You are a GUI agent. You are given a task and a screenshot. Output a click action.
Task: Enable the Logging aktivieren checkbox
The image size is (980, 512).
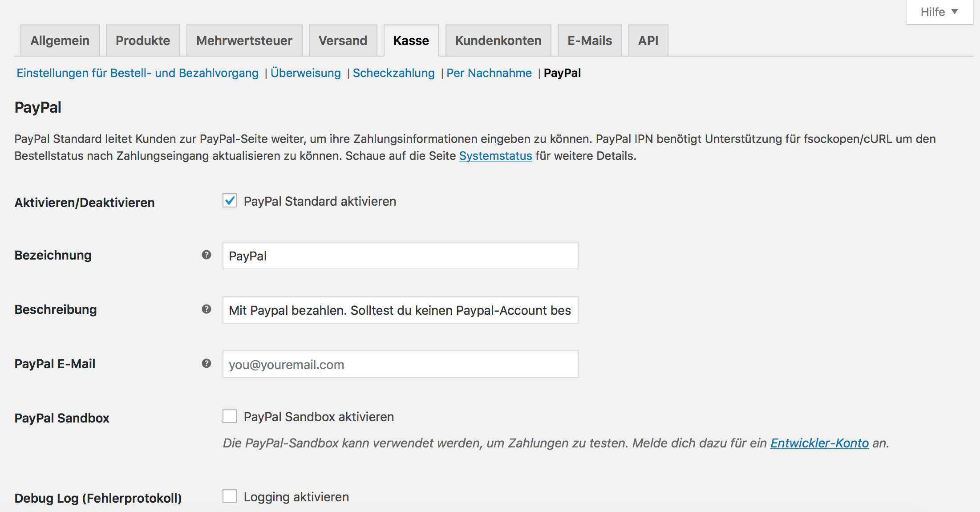[230, 496]
